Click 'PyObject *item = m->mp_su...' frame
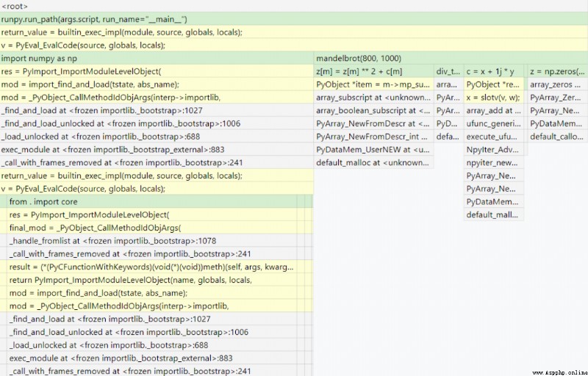 [x=373, y=84]
